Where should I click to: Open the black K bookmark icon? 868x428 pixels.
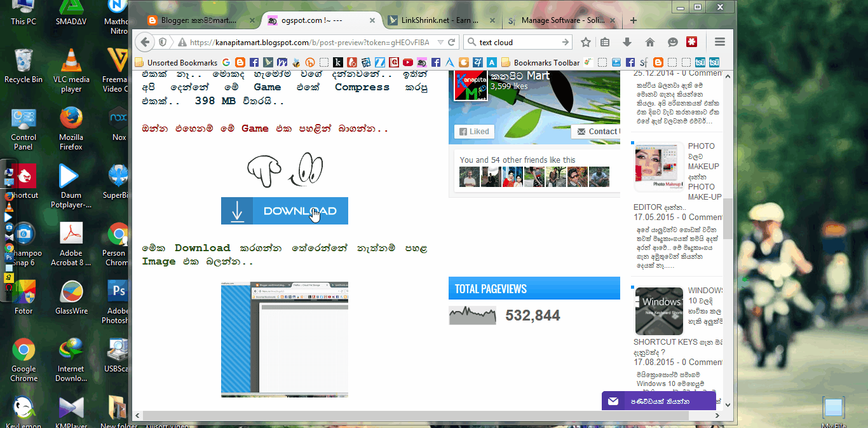click(338, 62)
